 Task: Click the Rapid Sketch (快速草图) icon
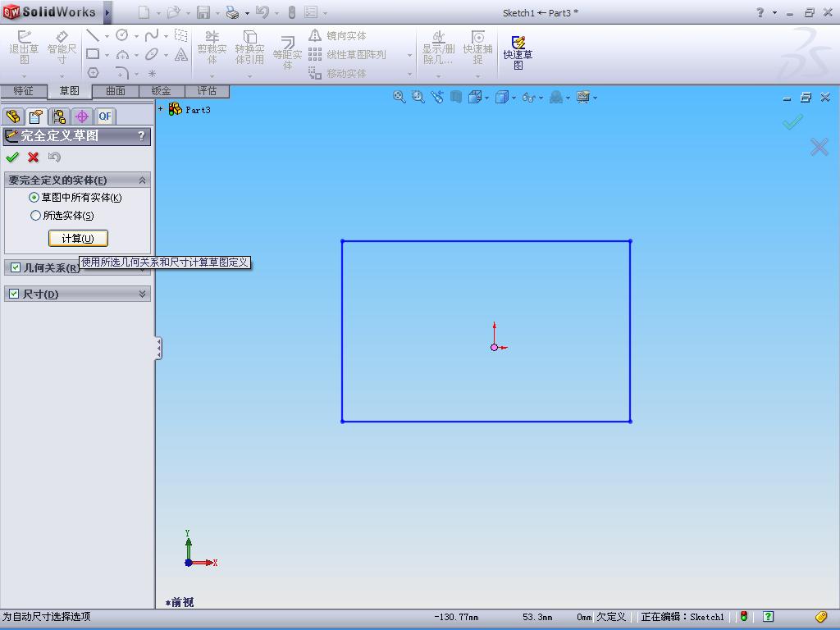pyautogui.click(x=518, y=52)
